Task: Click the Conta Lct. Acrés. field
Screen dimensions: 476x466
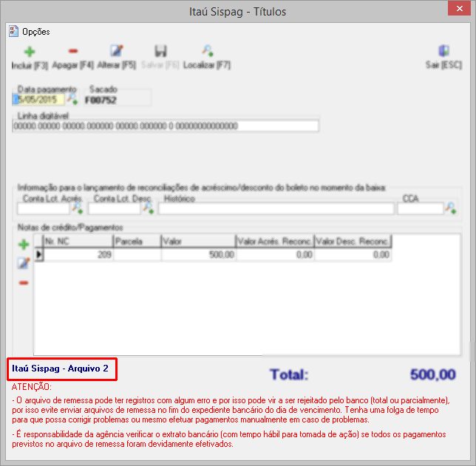Action: coord(44,209)
